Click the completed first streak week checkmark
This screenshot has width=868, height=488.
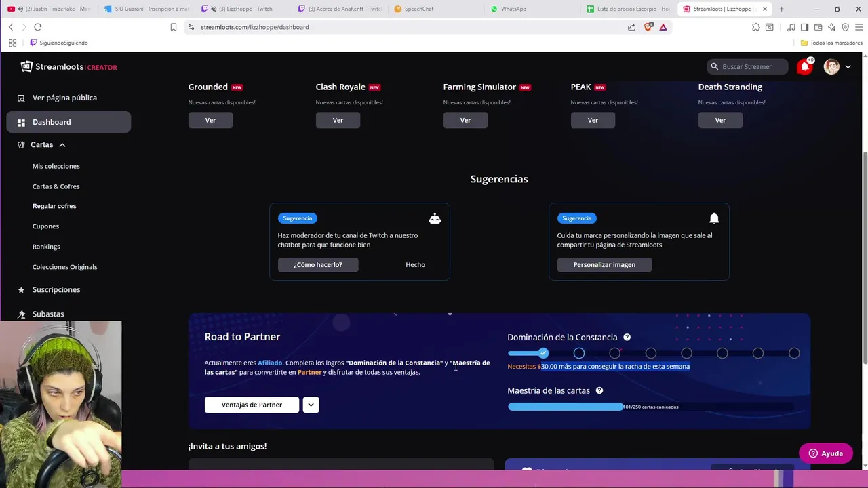[543, 353]
